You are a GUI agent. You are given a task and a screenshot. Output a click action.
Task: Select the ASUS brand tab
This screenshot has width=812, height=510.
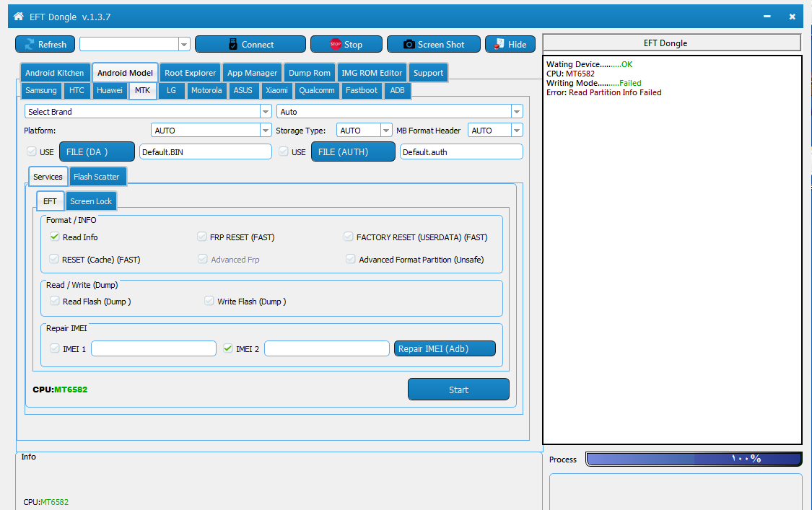(x=243, y=90)
